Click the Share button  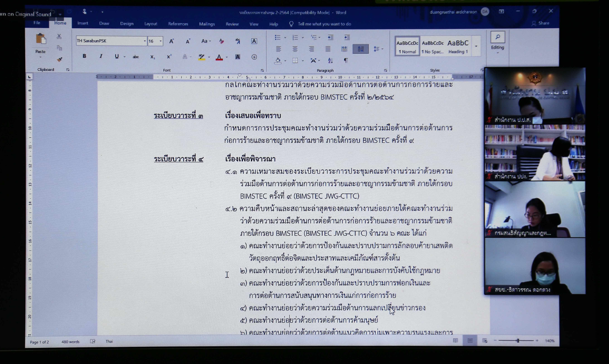(x=541, y=23)
